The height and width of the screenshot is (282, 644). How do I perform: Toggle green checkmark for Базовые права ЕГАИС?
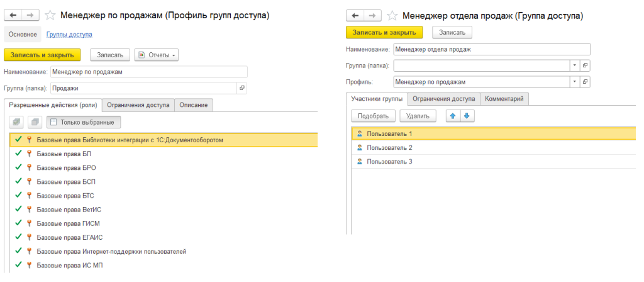point(18,237)
